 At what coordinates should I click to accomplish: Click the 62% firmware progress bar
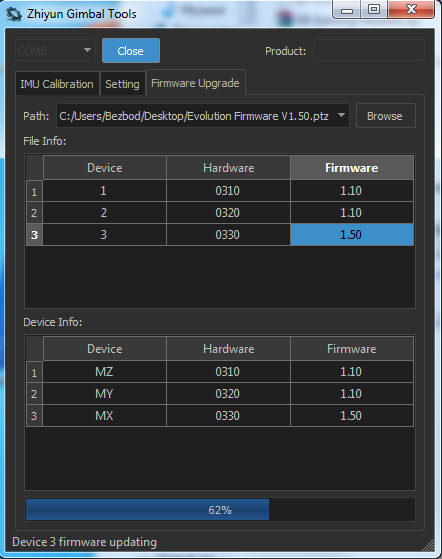pyautogui.click(x=220, y=510)
